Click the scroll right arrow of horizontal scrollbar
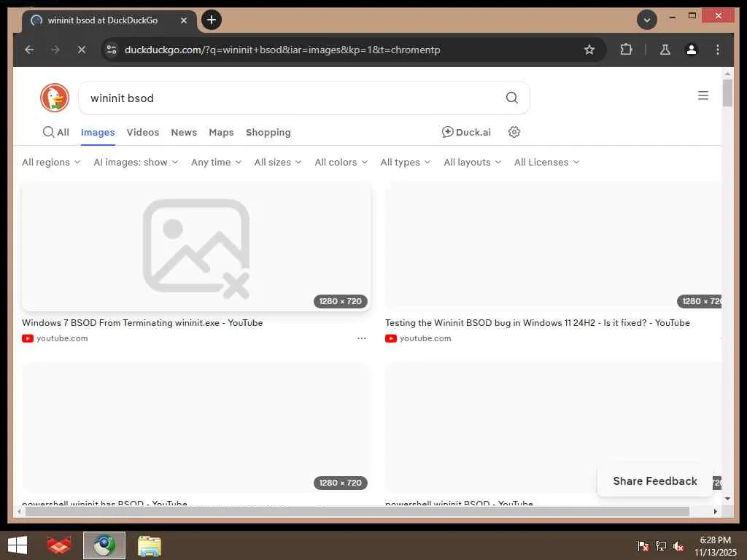This screenshot has height=560, width=747. (715, 511)
